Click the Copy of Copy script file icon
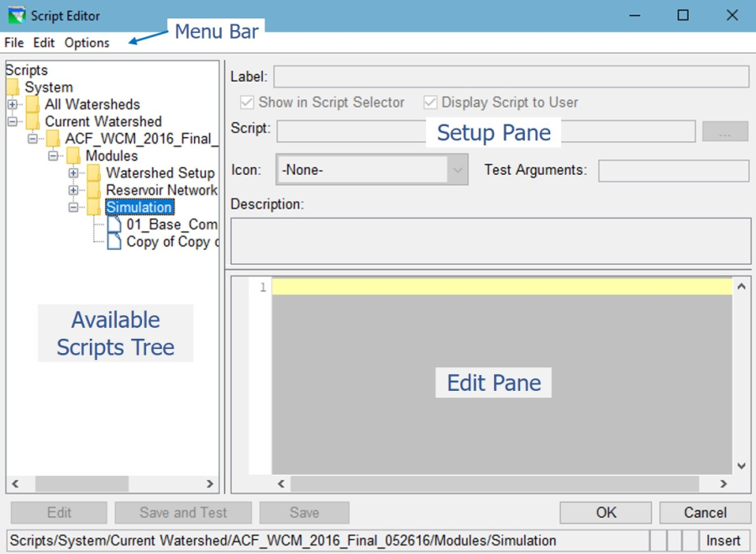This screenshot has height=554, width=756. [113, 241]
